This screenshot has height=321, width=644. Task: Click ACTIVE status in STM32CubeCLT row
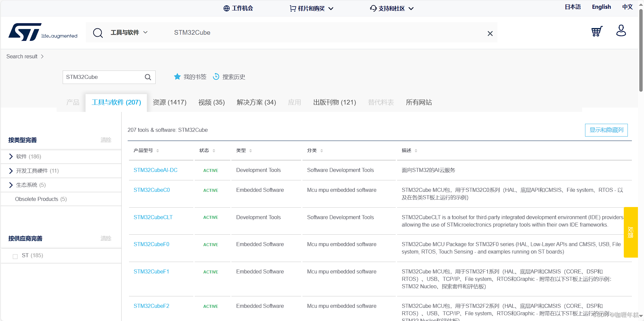pos(211,217)
